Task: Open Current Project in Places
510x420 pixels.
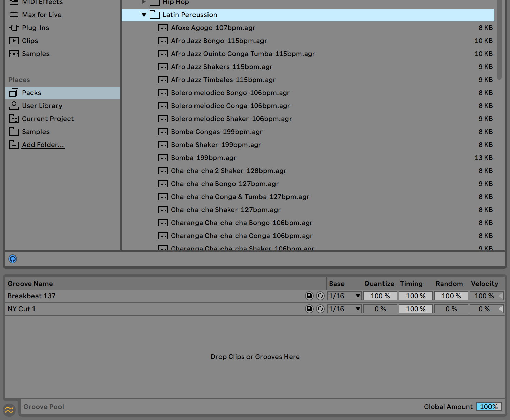Action: point(48,119)
